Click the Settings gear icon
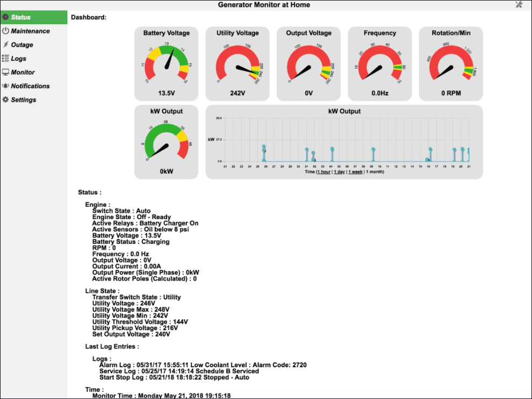 pyautogui.click(x=5, y=100)
